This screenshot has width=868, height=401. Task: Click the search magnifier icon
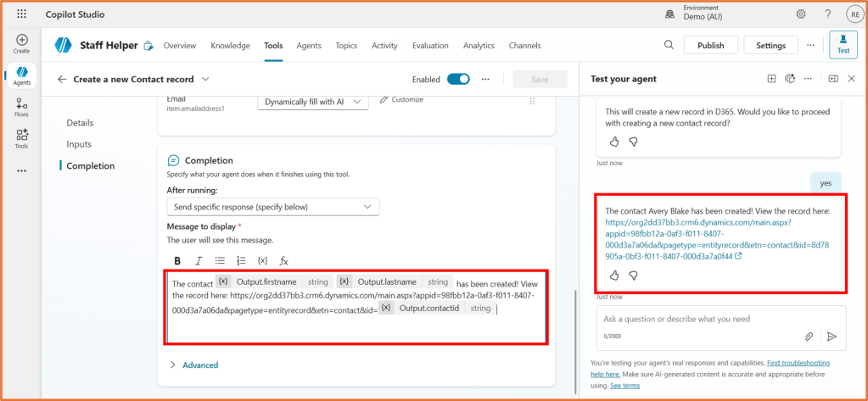pos(669,45)
